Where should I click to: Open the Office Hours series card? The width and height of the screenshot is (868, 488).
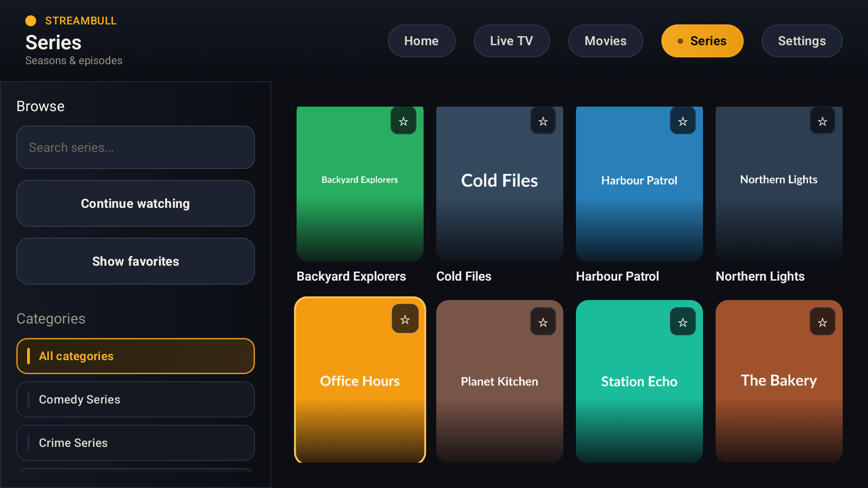pyautogui.click(x=360, y=380)
